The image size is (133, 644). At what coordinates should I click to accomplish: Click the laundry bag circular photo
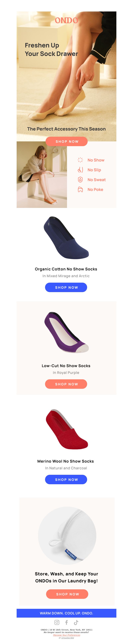tap(67, 536)
